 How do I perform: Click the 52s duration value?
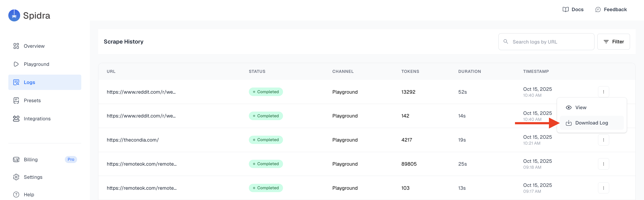462,92
